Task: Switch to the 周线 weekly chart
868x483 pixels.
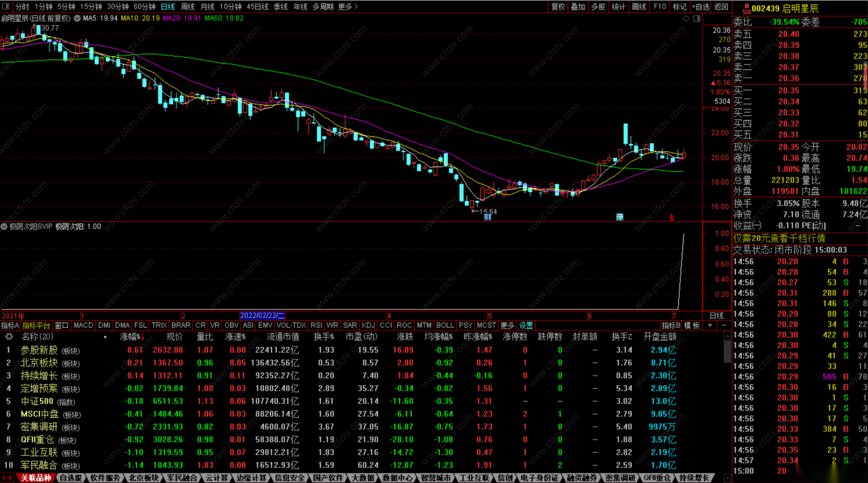Action: point(187,7)
